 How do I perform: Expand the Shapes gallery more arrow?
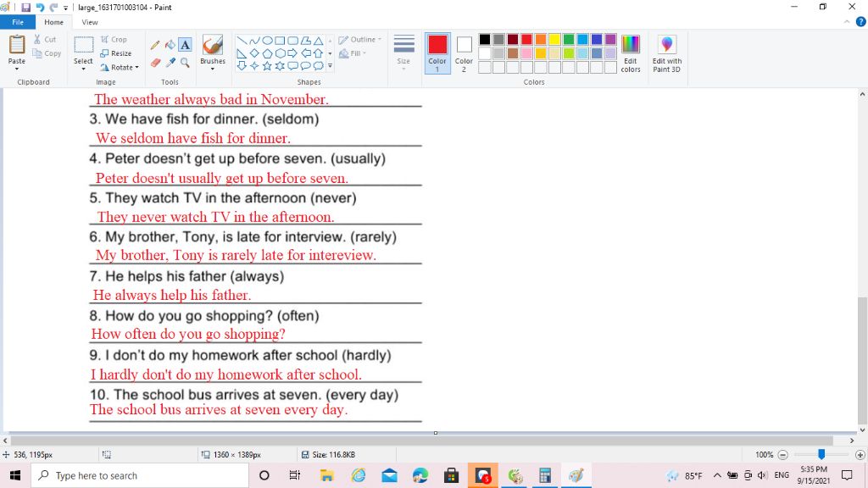pos(330,66)
